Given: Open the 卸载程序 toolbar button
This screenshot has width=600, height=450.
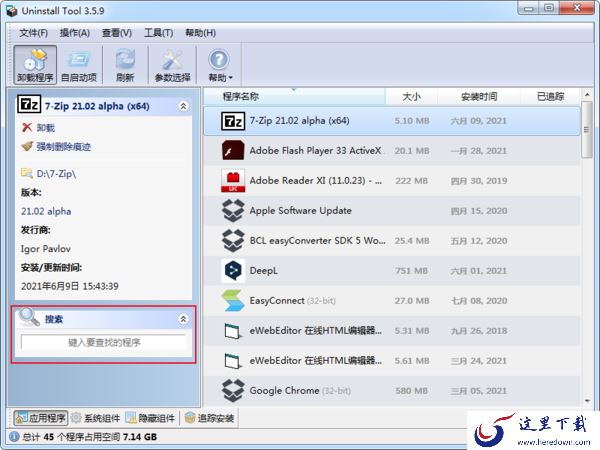Looking at the screenshot, I should (35, 65).
